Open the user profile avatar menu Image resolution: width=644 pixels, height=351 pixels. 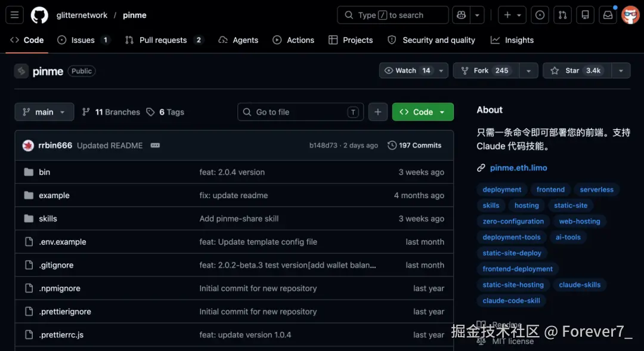(630, 15)
